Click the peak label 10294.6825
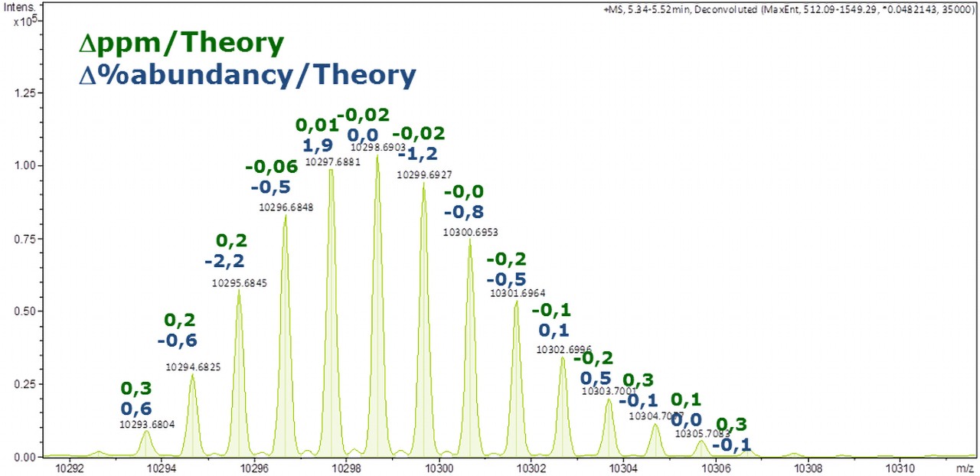Screen dimensions: 980x476 (193, 367)
